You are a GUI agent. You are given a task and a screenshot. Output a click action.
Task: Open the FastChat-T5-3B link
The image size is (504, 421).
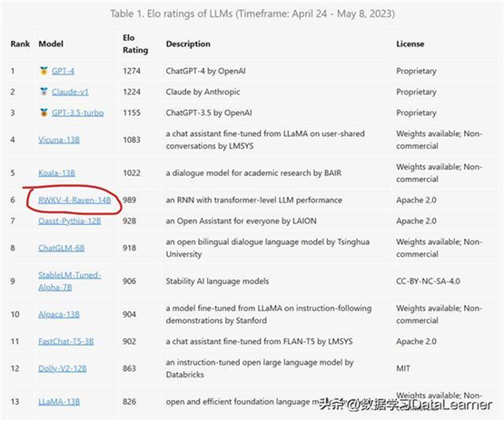[66, 341]
